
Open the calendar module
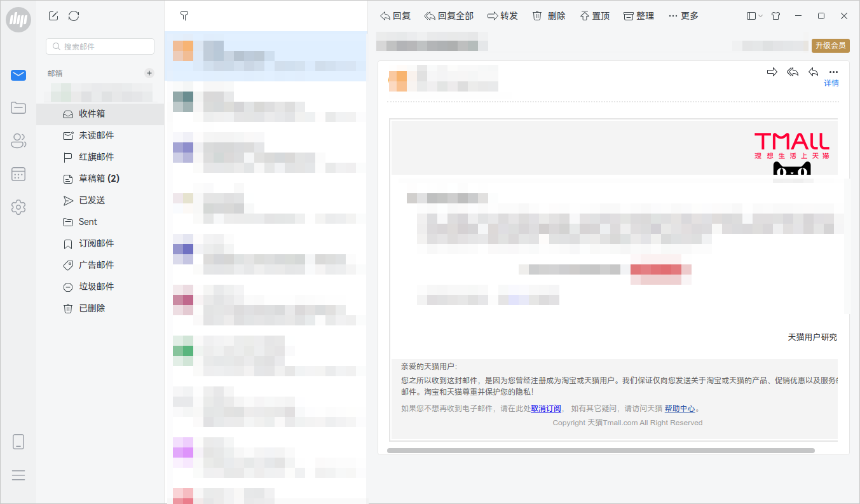(x=18, y=174)
